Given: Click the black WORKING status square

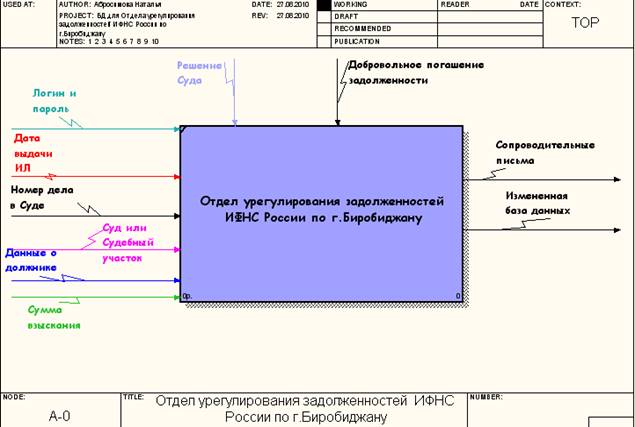Looking at the screenshot, I should pyautogui.click(x=323, y=5).
